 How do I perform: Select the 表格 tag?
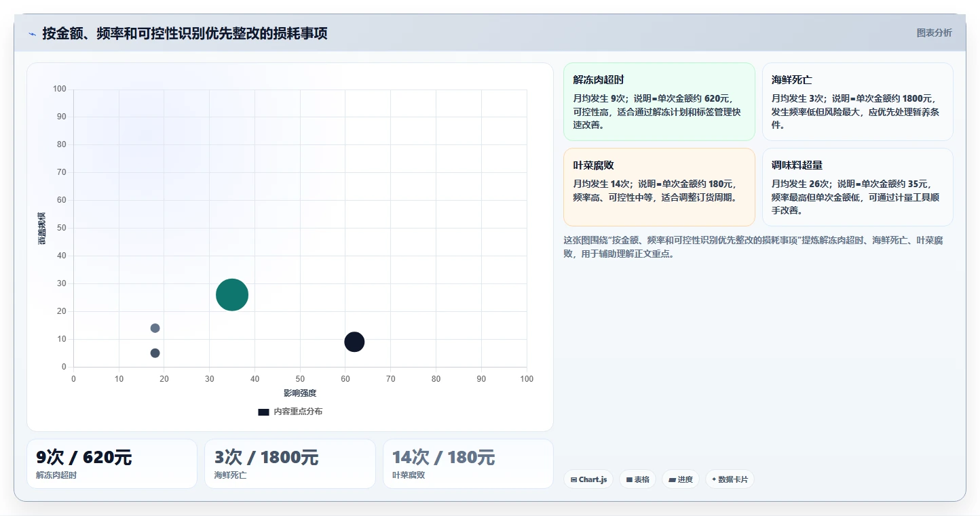click(x=637, y=479)
